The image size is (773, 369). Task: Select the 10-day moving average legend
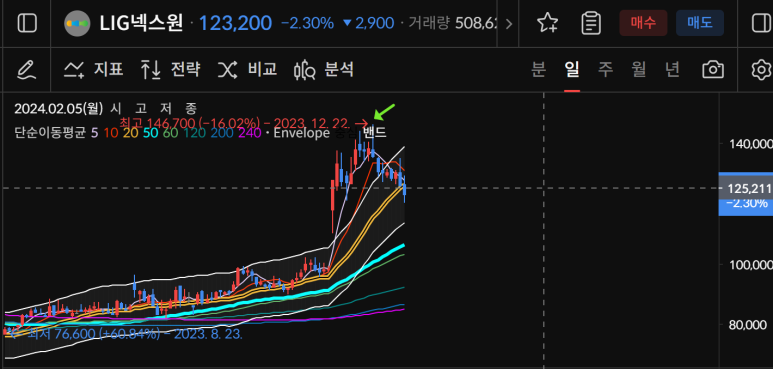point(110,133)
